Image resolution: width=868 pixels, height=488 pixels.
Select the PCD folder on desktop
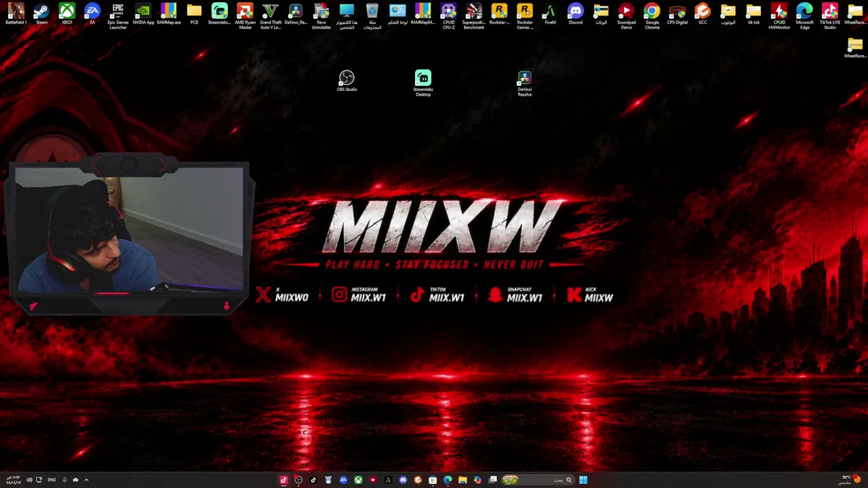tap(194, 14)
